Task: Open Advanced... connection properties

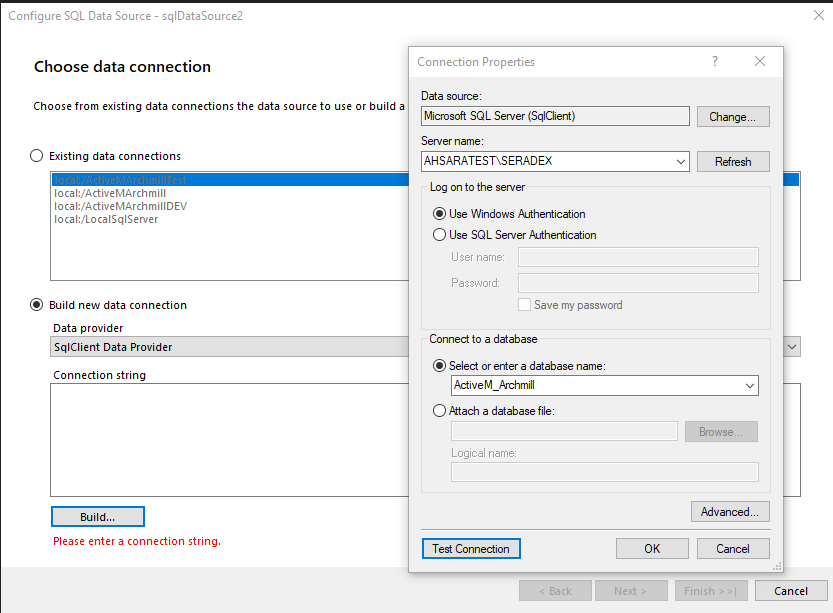Action: 729,512
